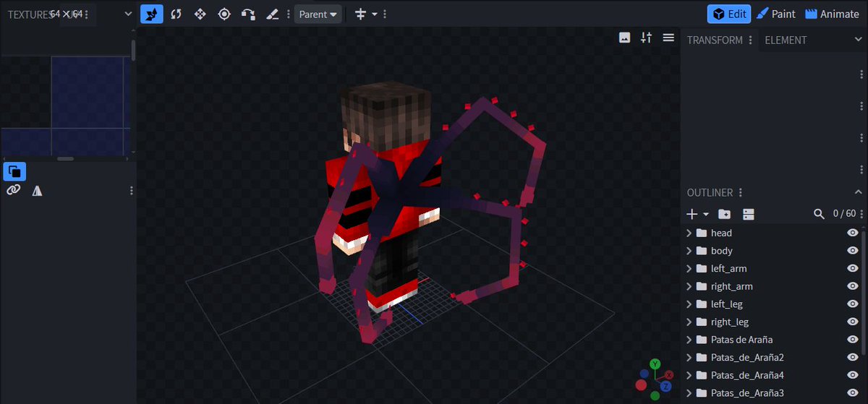This screenshot has height=404, width=868.
Task: Expand the body group
Action: (x=689, y=251)
